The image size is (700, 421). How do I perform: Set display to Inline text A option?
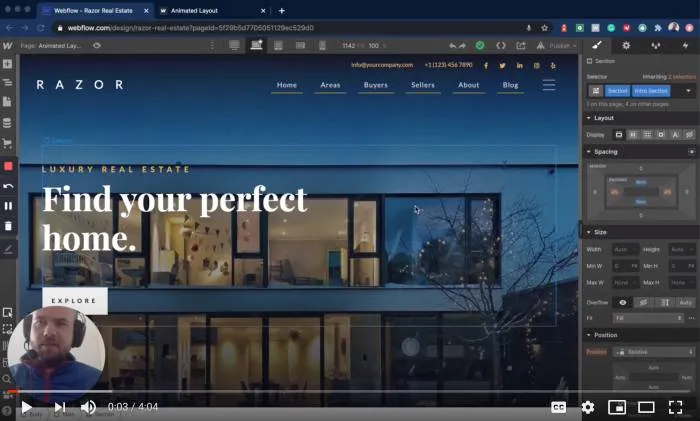675,134
